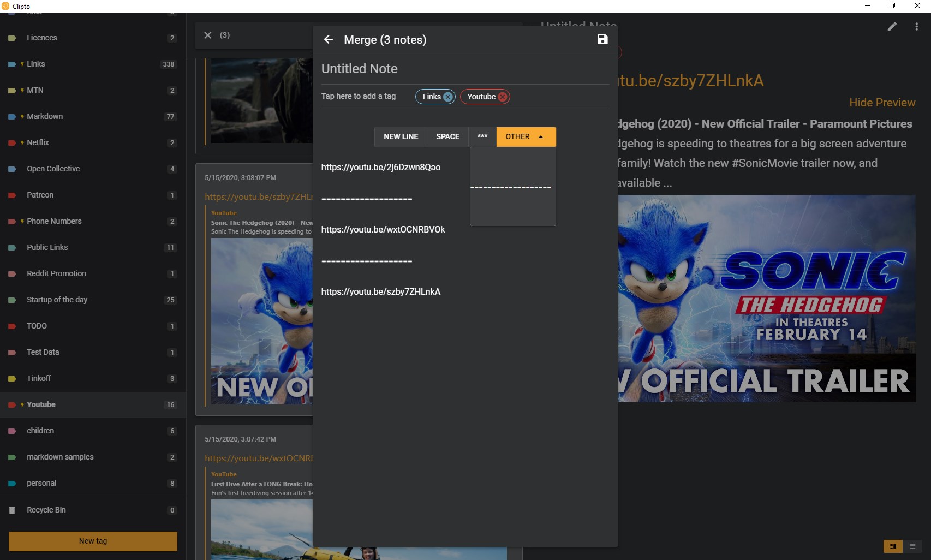Image resolution: width=931 pixels, height=560 pixels.
Task: Click the tag icon beside MTN
Action: coord(12,91)
